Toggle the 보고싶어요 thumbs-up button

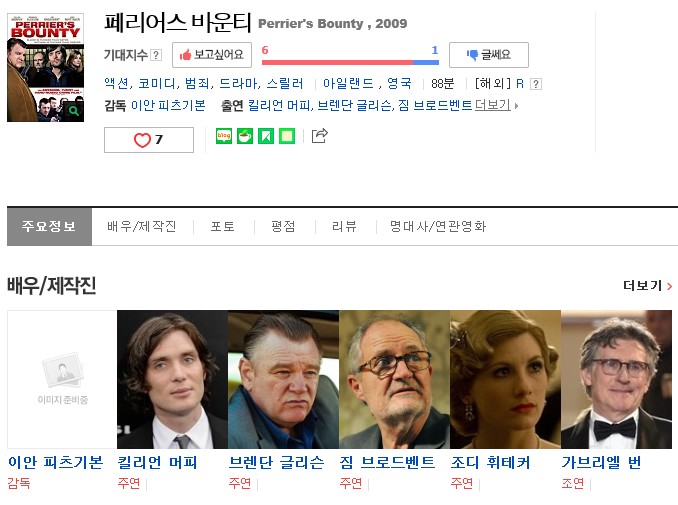212,55
